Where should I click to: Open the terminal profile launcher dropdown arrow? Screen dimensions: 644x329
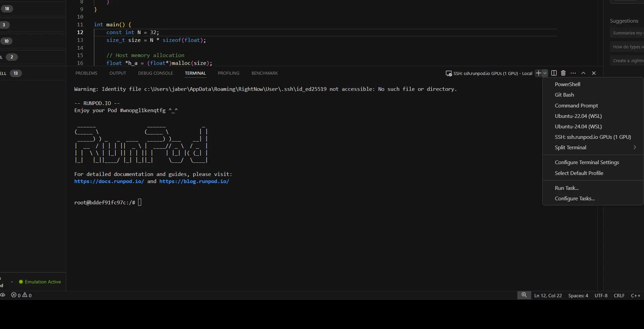pos(544,73)
